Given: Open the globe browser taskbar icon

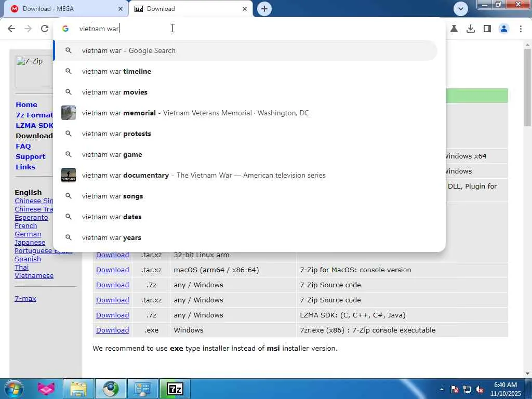Looking at the screenshot, I should click(111, 389).
